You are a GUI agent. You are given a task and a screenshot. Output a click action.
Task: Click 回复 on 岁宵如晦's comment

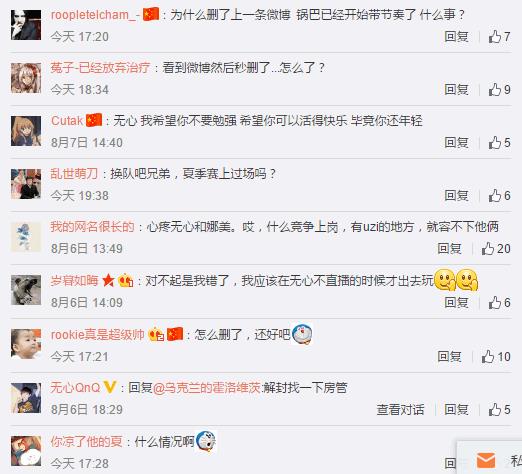(456, 302)
